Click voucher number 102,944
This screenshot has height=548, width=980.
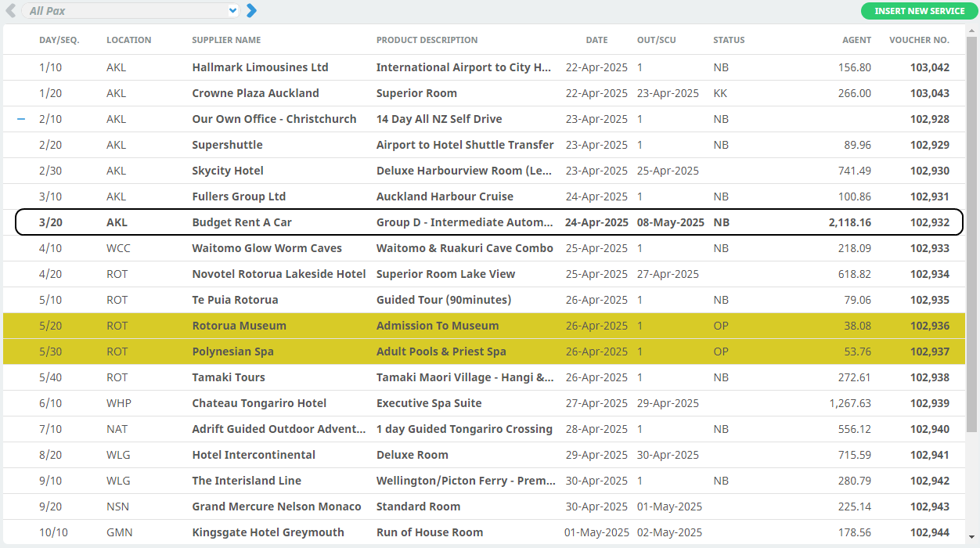[x=929, y=532]
